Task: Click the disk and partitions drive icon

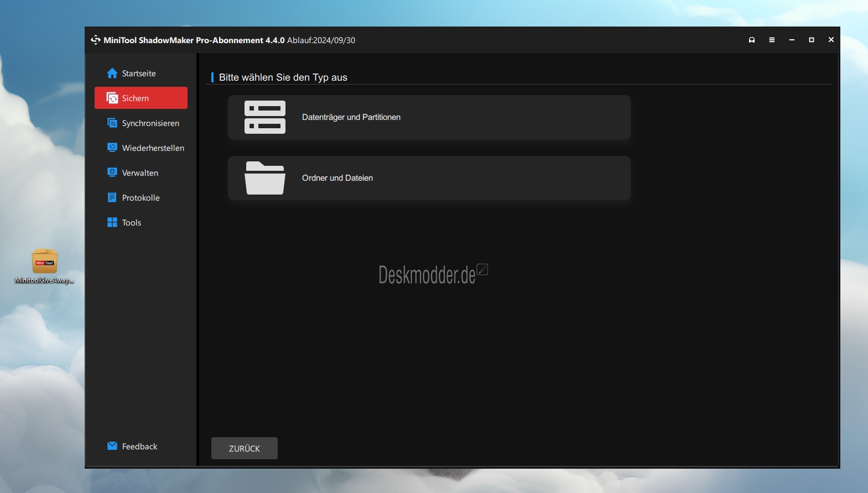Action: [x=265, y=117]
